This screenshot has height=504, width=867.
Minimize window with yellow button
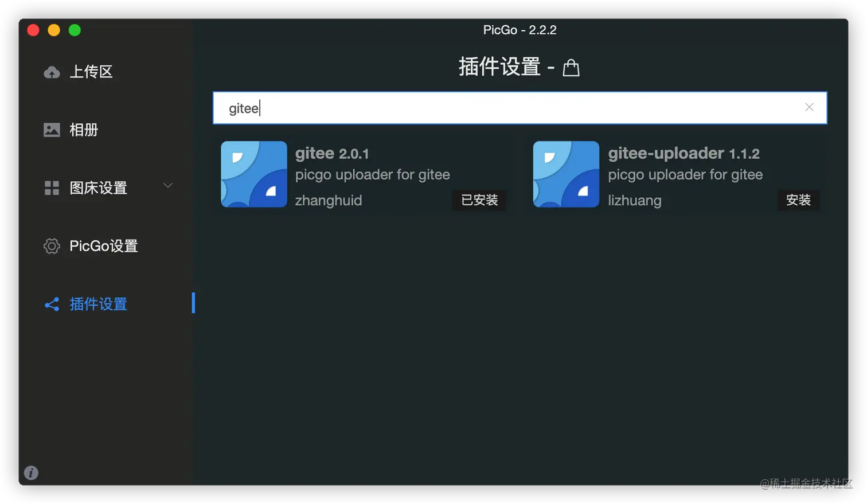click(54, 30)
